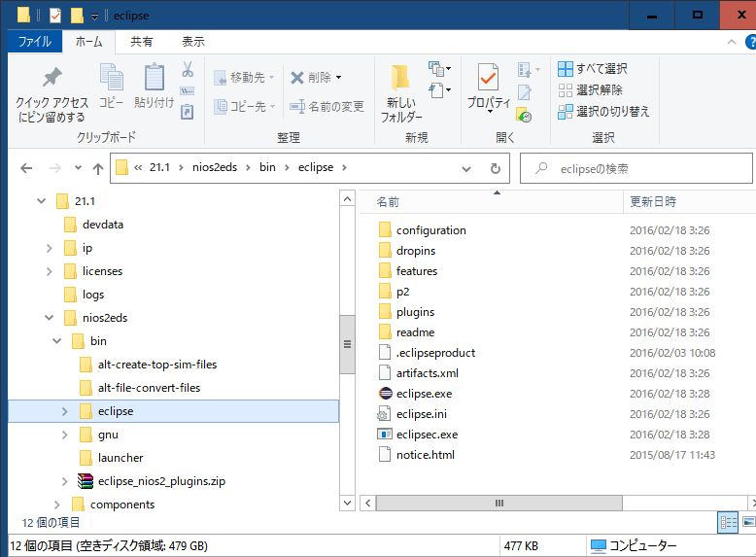Click Invert selection (選択の切り替え)
Screen dimensions: 756x557
(x=603, y=112)
